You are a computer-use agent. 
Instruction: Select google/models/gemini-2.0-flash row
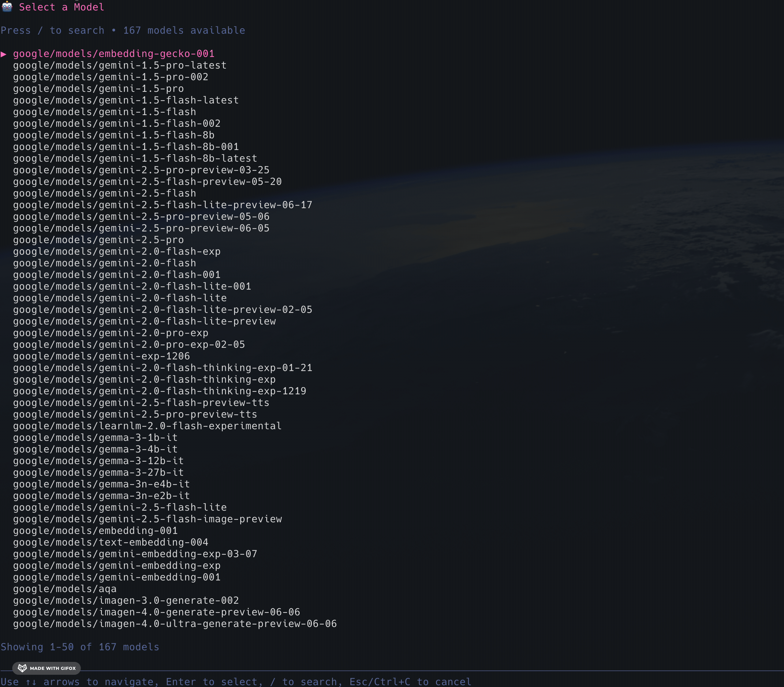[x=105, y=263]
